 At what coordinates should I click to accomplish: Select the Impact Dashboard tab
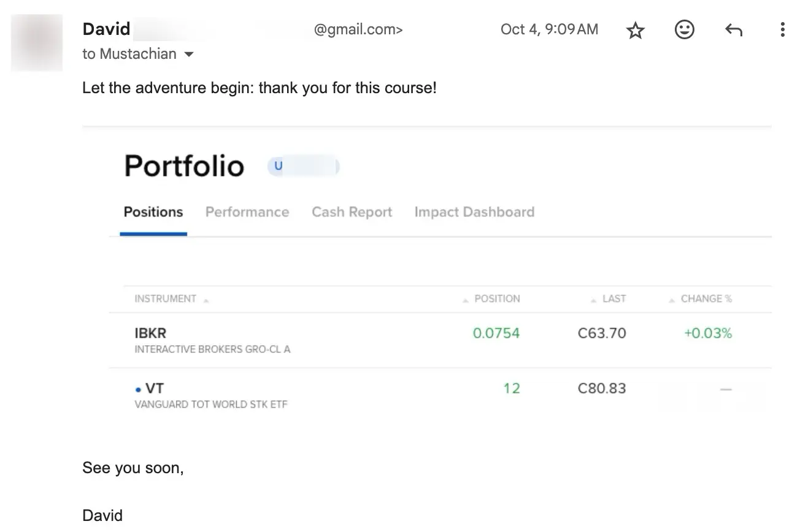click(474, 212)
